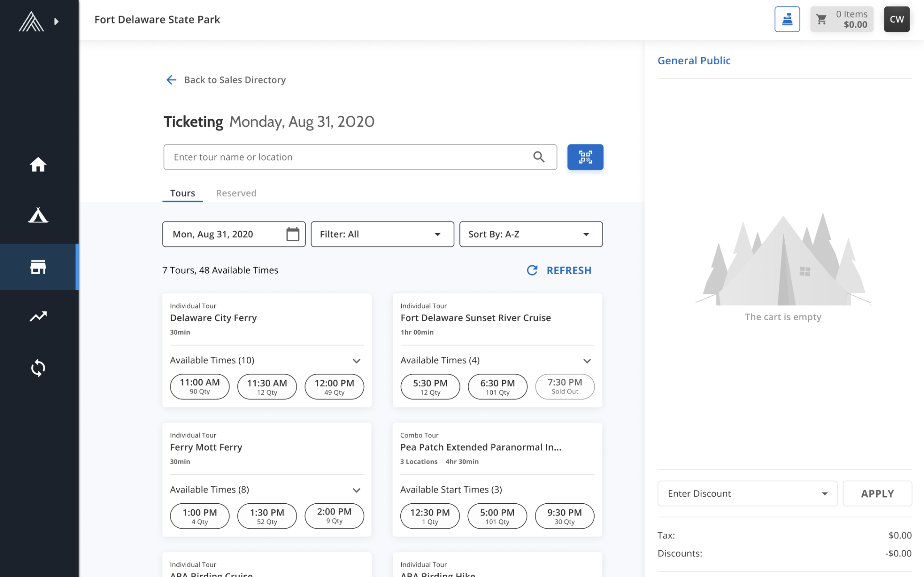924x577 pixels.
Task: Select the 9:30 PM 30 Qty slot
Action: pyautogui.click(x=565, y=516)
